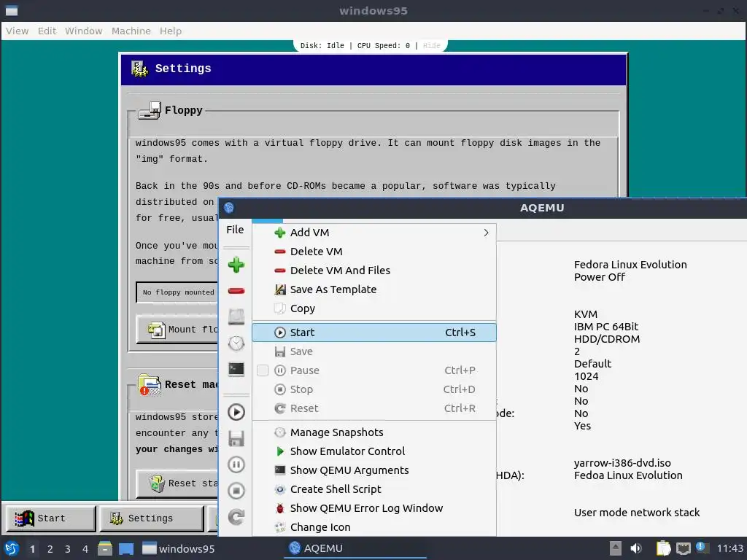This screenshot has width=747, height=560.
Task: Click the Reset machine section icon
Action: click(x=150, y=385)
